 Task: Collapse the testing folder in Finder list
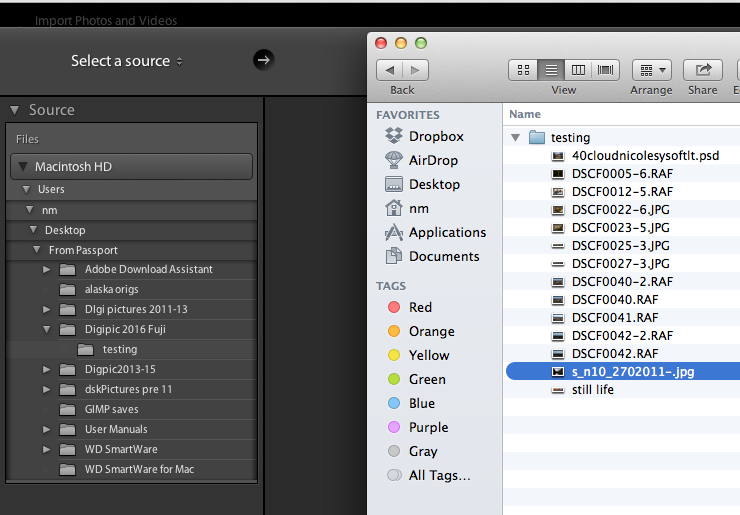[x=515, y=138]
